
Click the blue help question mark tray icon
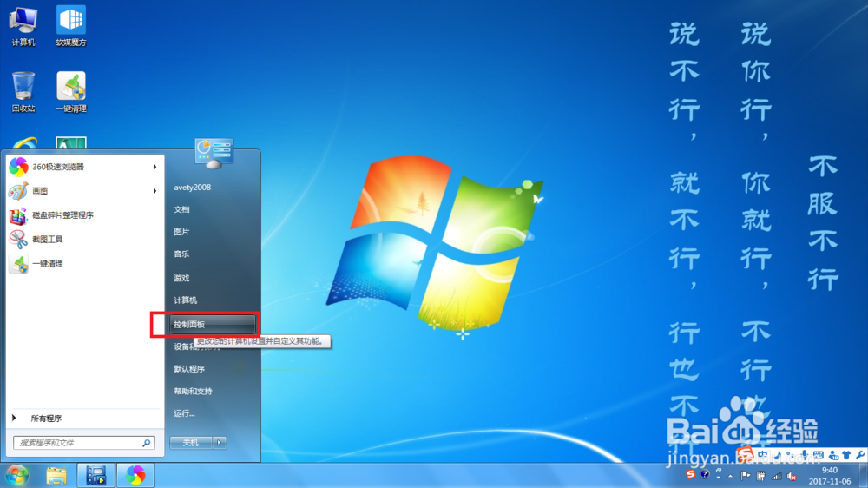point(705,475)
